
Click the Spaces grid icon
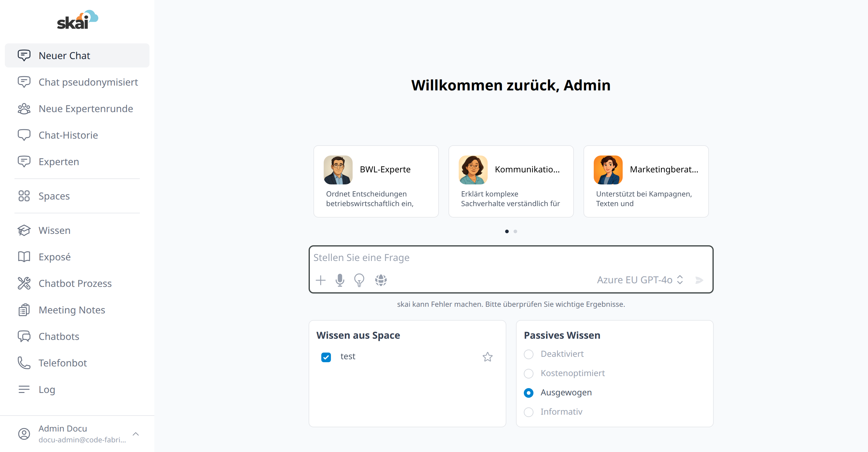(24, 196)
